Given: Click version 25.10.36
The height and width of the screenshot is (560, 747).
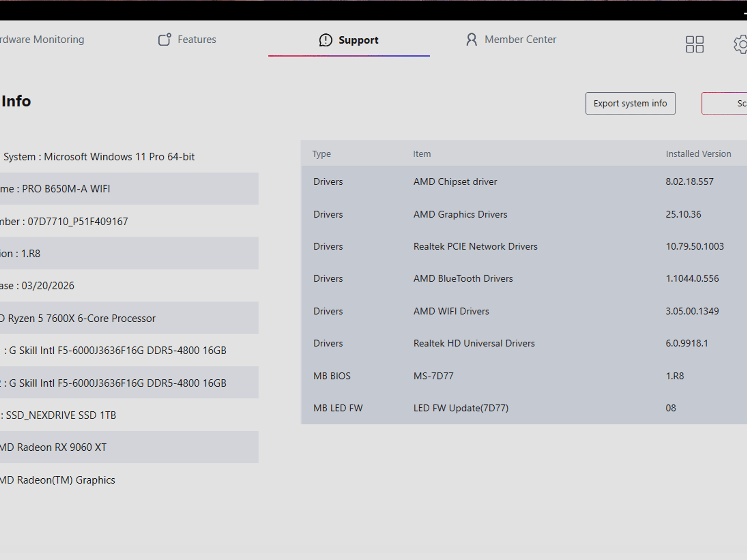Looking at the screenshot, I should coord(683,214).
